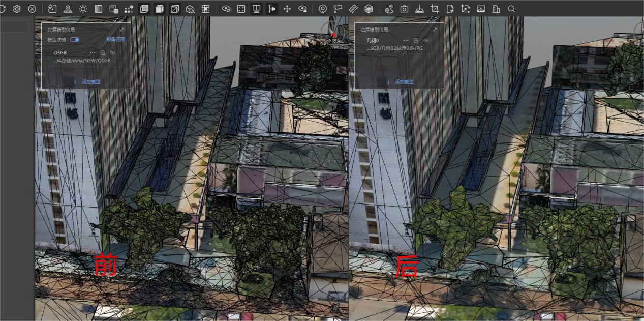
Task: Click the sun lighting icon
Action: pos(83,9)
